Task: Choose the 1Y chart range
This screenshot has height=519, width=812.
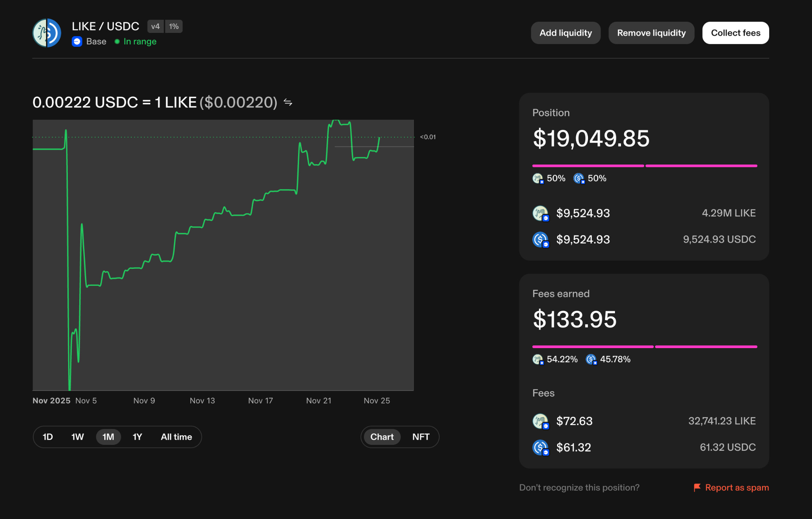Action: [137, 437]
